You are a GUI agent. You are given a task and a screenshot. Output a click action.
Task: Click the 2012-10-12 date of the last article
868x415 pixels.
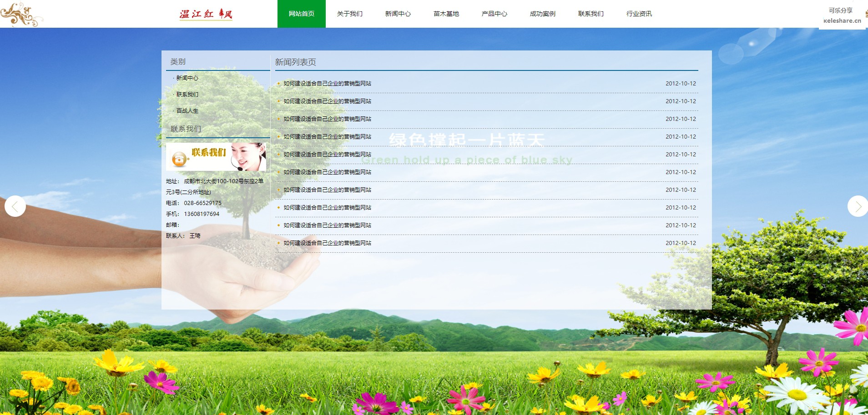(x=681, y=243)
